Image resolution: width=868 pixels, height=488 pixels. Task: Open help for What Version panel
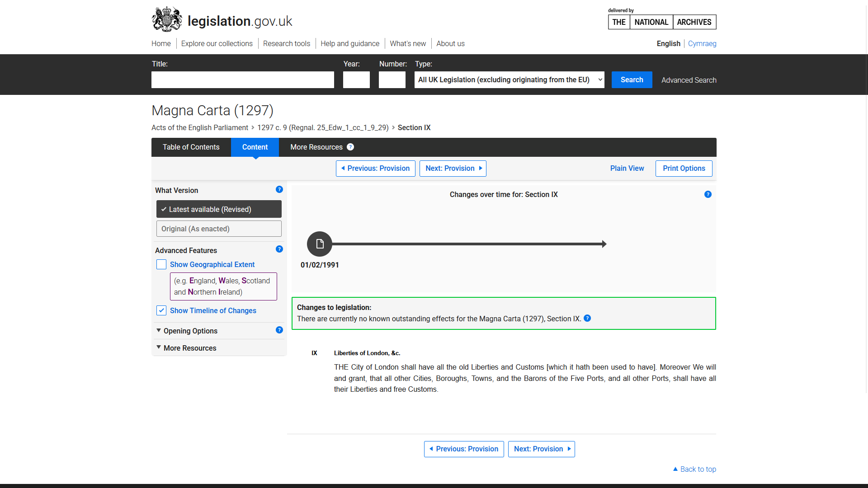click(x=279, y=189)
